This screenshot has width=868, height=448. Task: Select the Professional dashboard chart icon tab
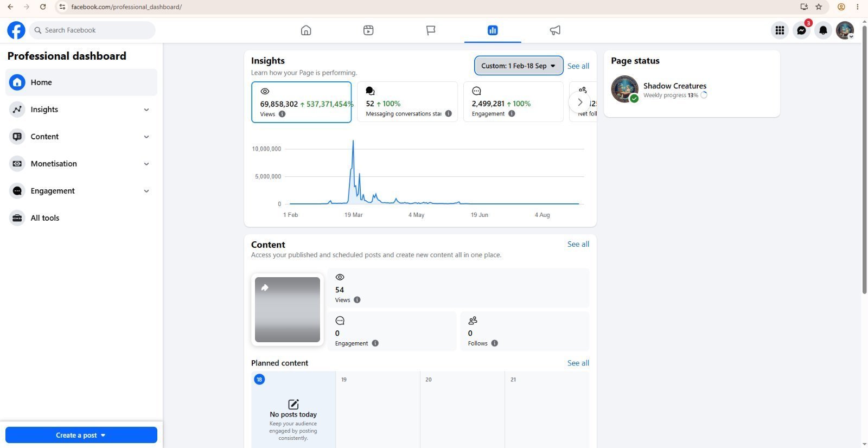(493, 30)
